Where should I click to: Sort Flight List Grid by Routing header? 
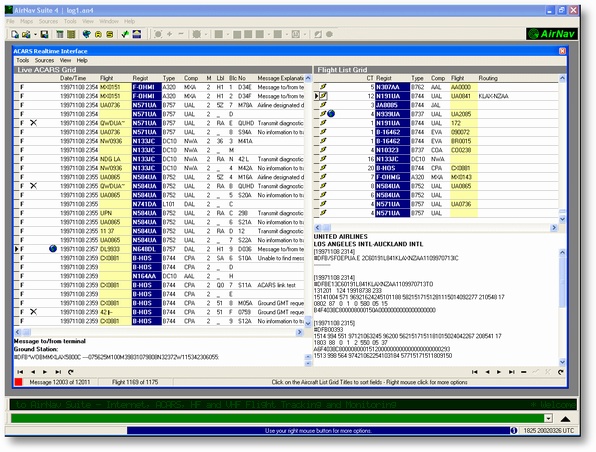tap(488, 78)
